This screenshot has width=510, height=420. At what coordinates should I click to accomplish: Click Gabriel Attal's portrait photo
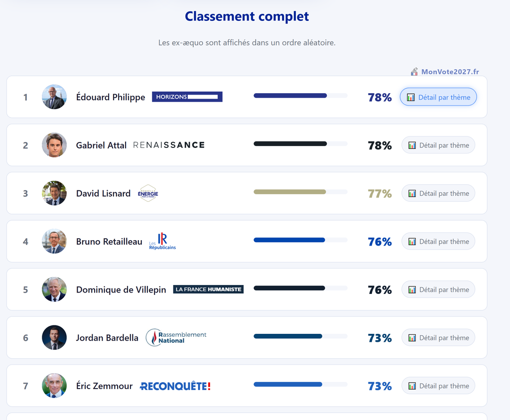click(x=54, y=145)
